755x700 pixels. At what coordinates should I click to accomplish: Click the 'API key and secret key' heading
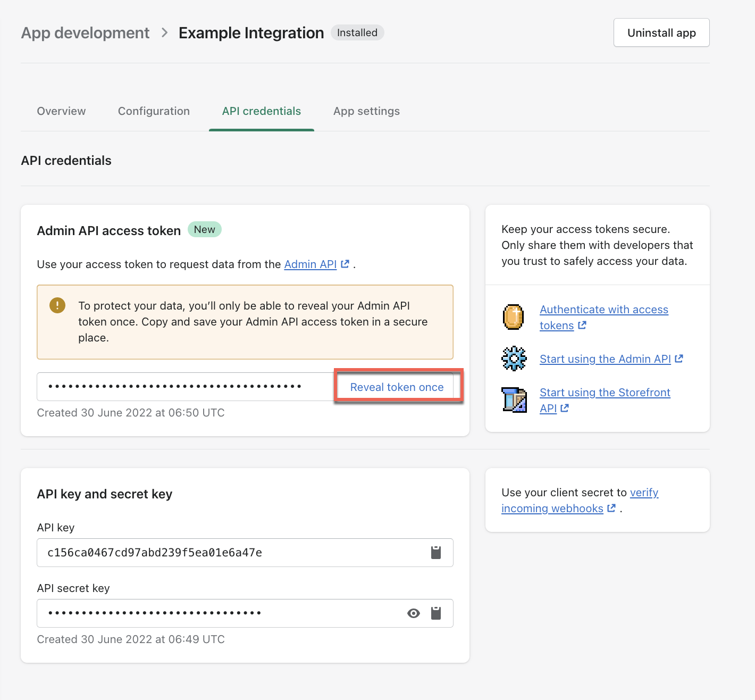point(105,494)
